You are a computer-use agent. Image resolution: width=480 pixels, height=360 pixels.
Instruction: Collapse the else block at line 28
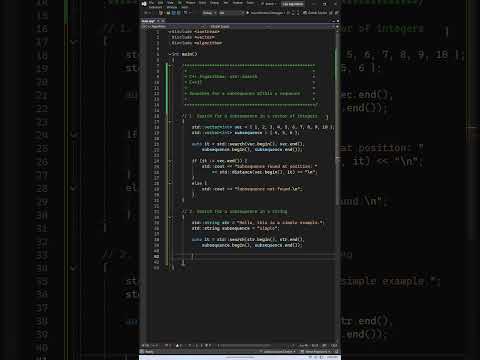(x=170, y=183)
